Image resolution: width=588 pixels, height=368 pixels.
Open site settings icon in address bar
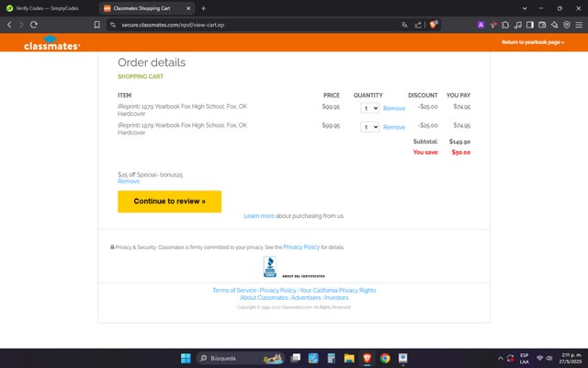(x=112, y=25)
